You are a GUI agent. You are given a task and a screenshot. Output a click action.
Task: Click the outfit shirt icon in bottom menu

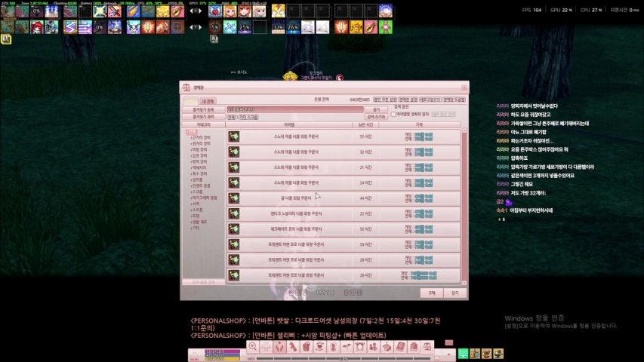tap(360, 347)
